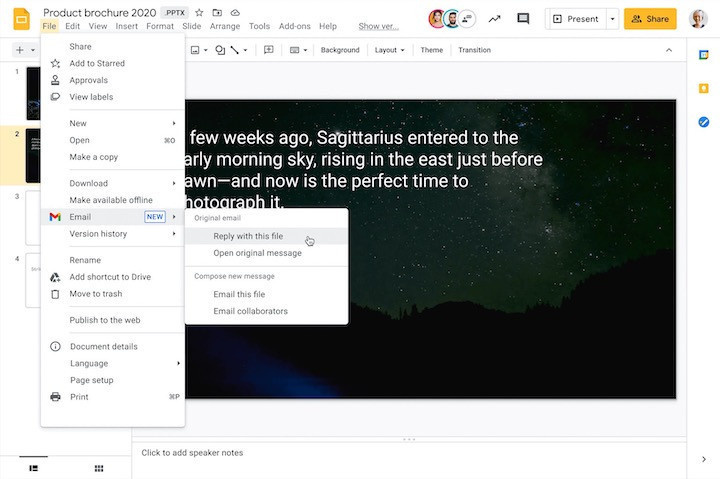Open the activity dashboard trend icon
Image resolution: width=720 pixels, height=479 pixels.
pos(495,19)
